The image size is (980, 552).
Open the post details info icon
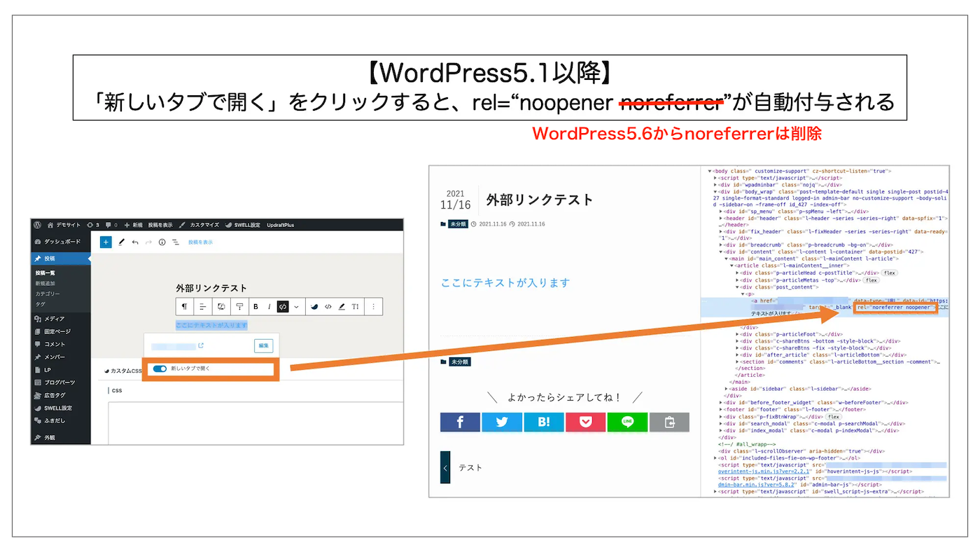point(162,242)
